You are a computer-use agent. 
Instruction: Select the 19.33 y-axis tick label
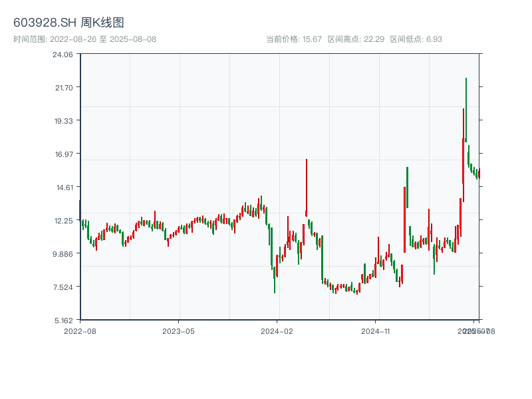[x=63, y=121]
